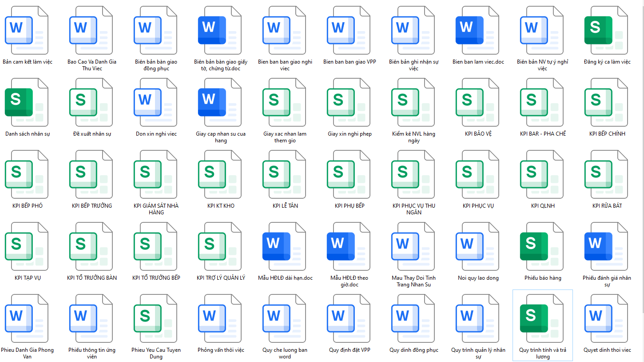Select the KPI BẾP TRƯỞNG sheet icon
This screenshot has width=644, height=362.
click(91, 174)
